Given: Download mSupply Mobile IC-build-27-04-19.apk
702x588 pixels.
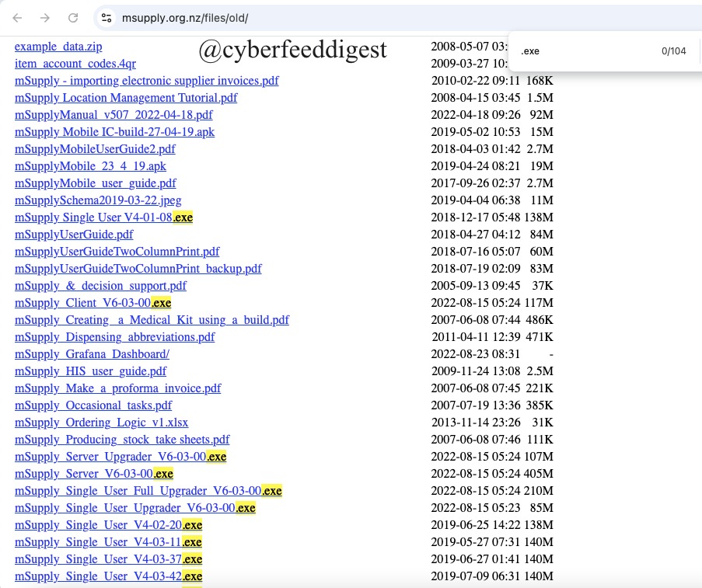Looking at the screenshot, I should (114, 132).
